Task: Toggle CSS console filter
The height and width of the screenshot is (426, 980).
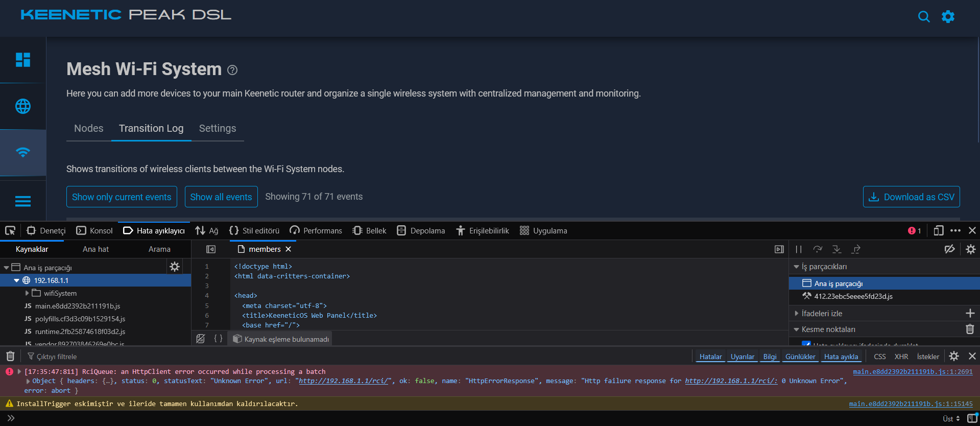Action: click(879, 357)
